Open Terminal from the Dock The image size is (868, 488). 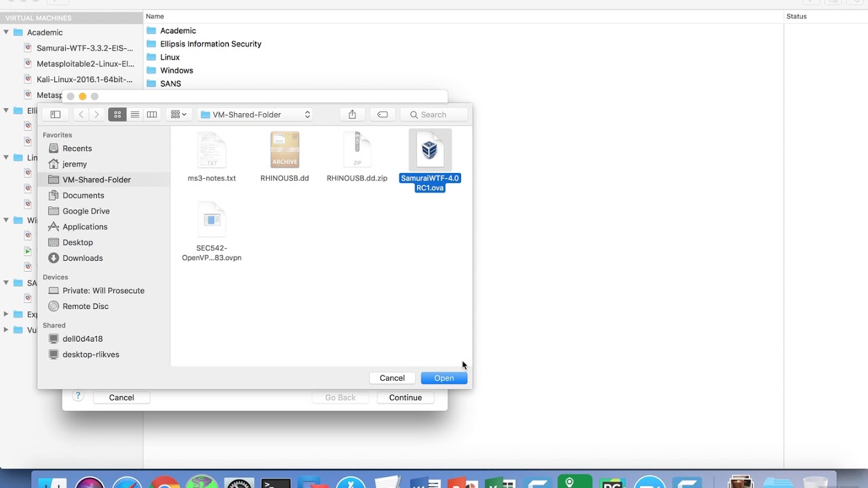tap(276, 483)
